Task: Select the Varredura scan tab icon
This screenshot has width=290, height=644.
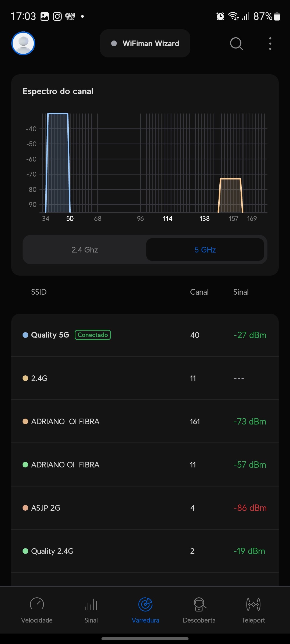Action: point(145,605)
